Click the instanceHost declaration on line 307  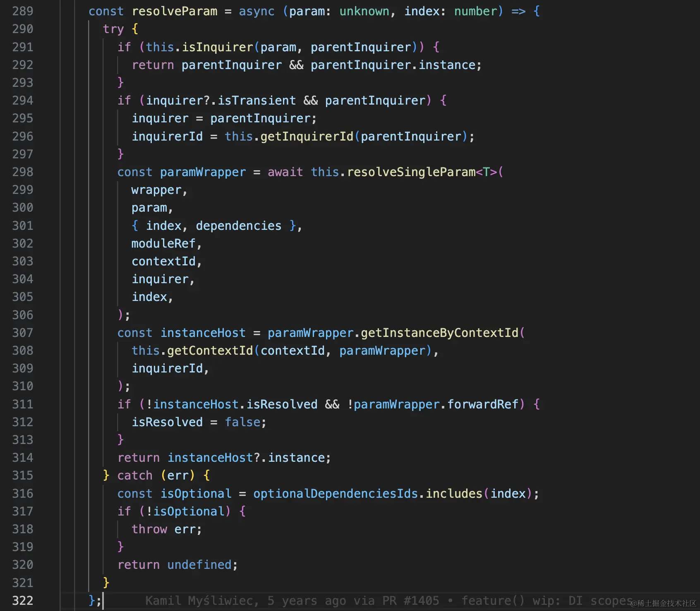point(203,333)
